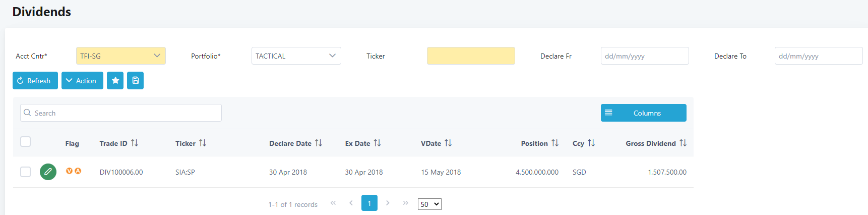
Task: Sort by Gross Dividend column arrows
Action: pos(683,143)
